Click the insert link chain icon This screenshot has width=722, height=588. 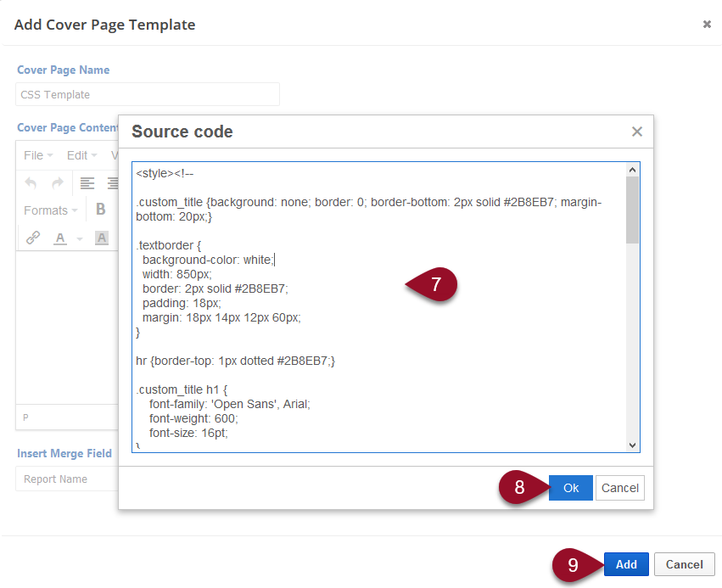33,238
